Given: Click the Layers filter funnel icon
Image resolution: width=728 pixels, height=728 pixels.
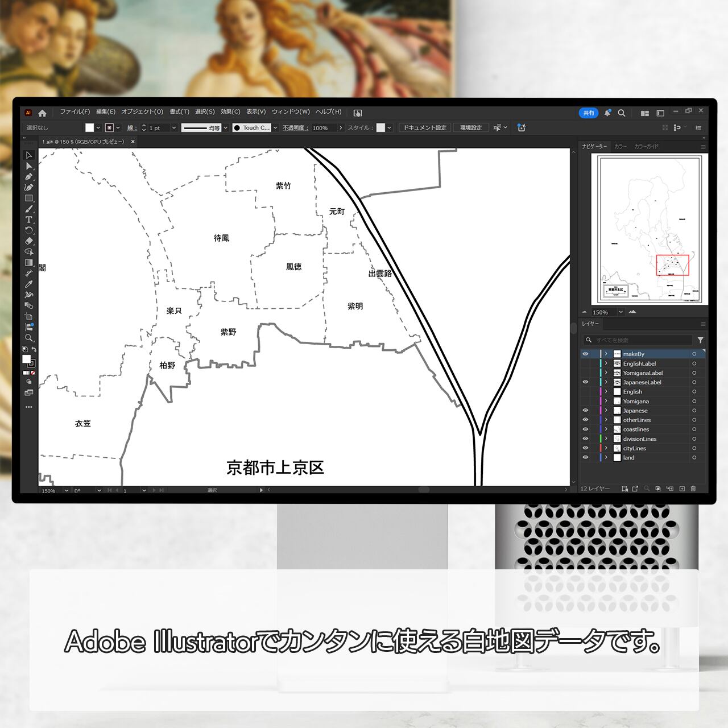Looking at the screenshot, I should 701,340.
